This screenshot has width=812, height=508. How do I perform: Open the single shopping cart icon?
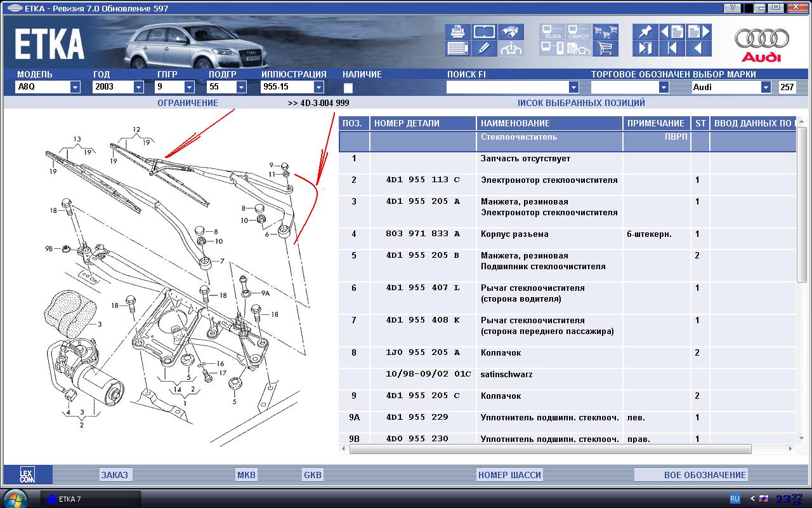(x=606, y=48)
